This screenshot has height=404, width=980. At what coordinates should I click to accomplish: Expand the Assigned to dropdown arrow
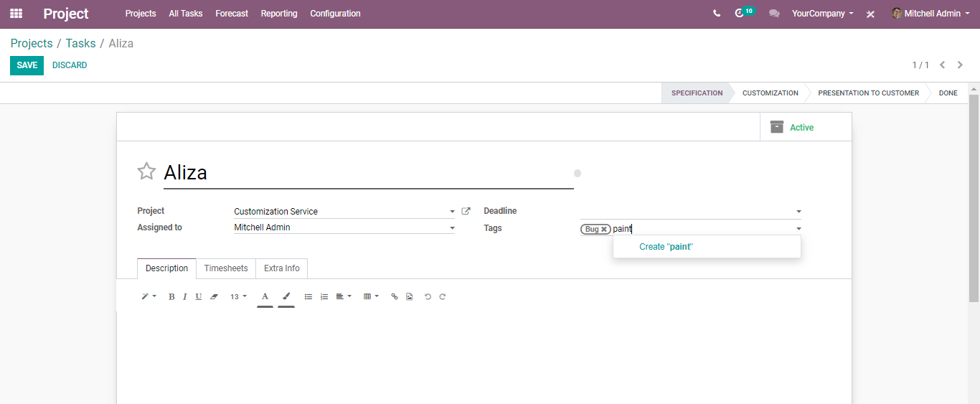tap(452, 228)
